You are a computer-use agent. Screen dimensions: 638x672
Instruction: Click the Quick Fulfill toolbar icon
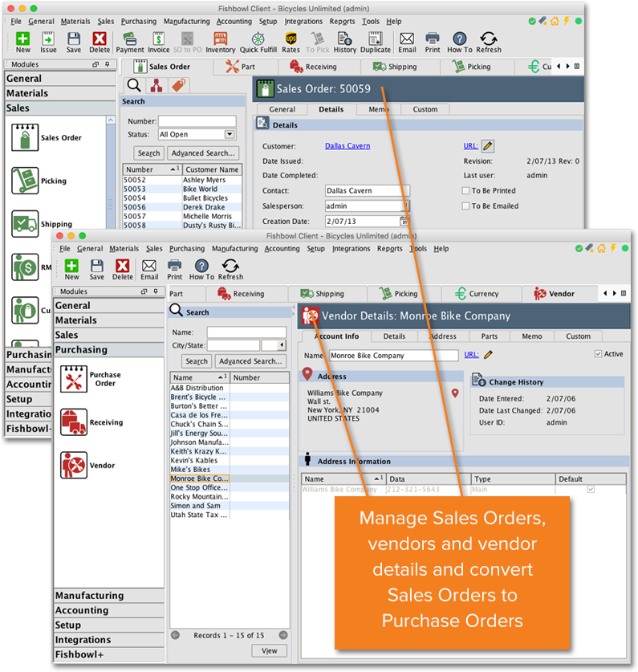259,39
